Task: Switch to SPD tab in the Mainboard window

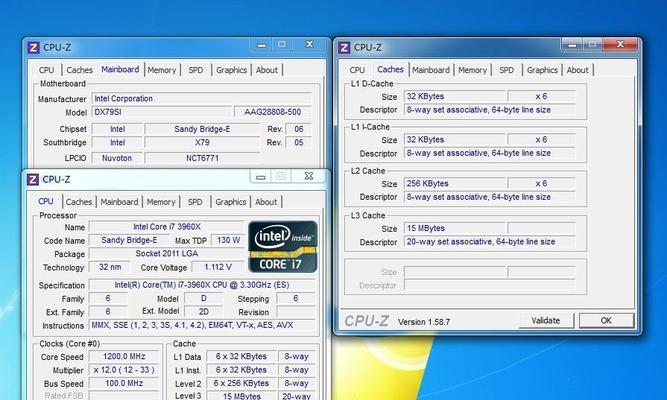Action: click(x=196, y=70)
